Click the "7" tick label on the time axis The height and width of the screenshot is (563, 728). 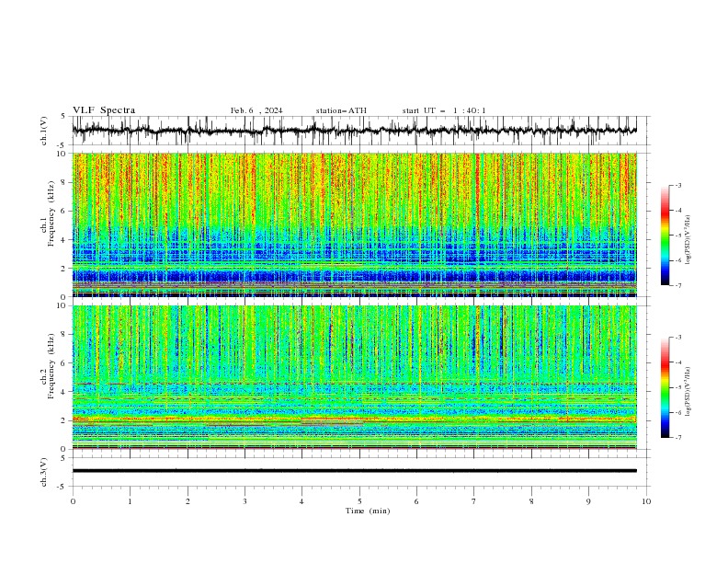473,501
